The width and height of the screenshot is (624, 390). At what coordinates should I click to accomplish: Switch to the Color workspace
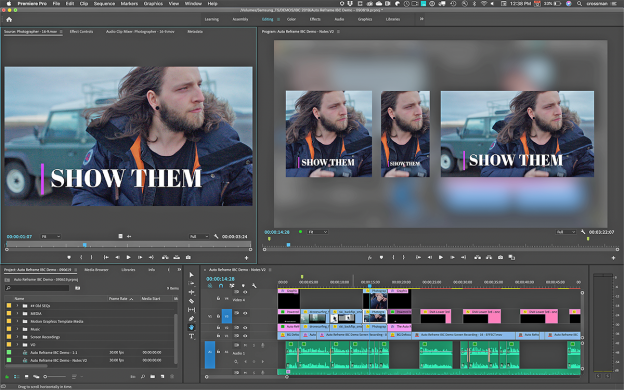click(291, 19)
